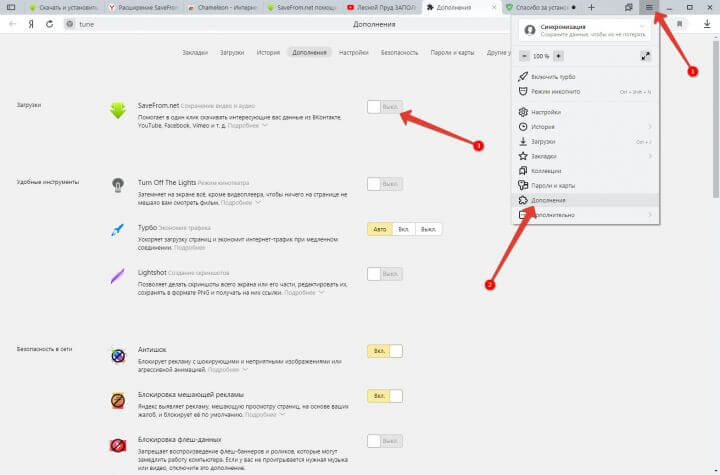
Task: Expand the Закладки submenu arrow in menu
Action: (650, 156)
